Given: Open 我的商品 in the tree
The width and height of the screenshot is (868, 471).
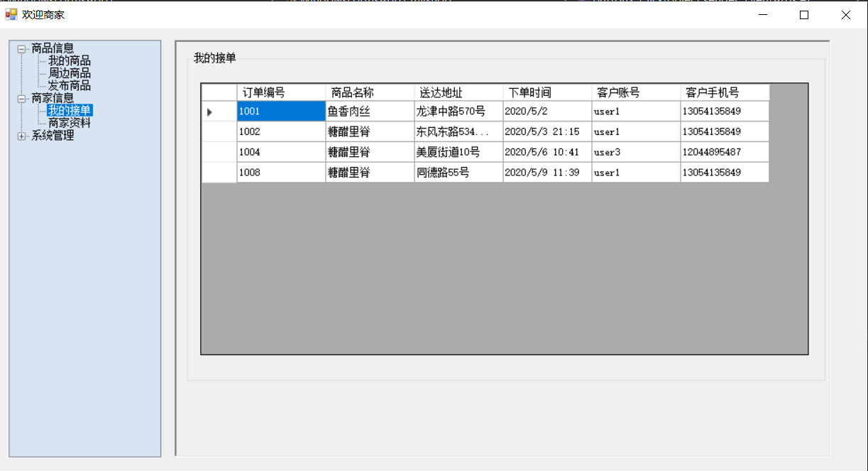Looking at the screenshot, I should (x=70, y=61).
